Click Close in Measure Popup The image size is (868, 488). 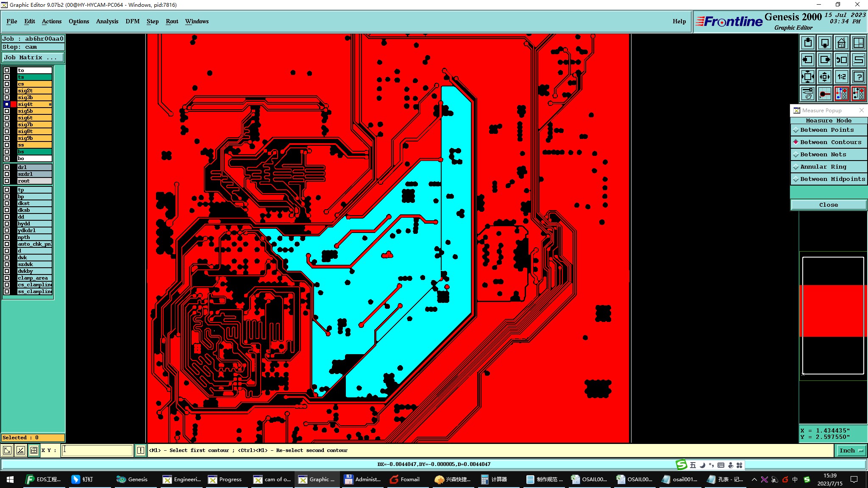[828, 205]
